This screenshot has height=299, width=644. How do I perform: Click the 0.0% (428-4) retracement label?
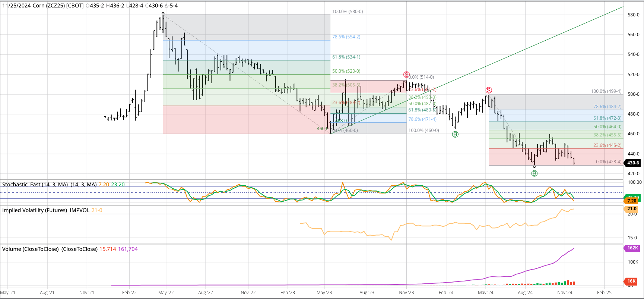pos(609,162)
